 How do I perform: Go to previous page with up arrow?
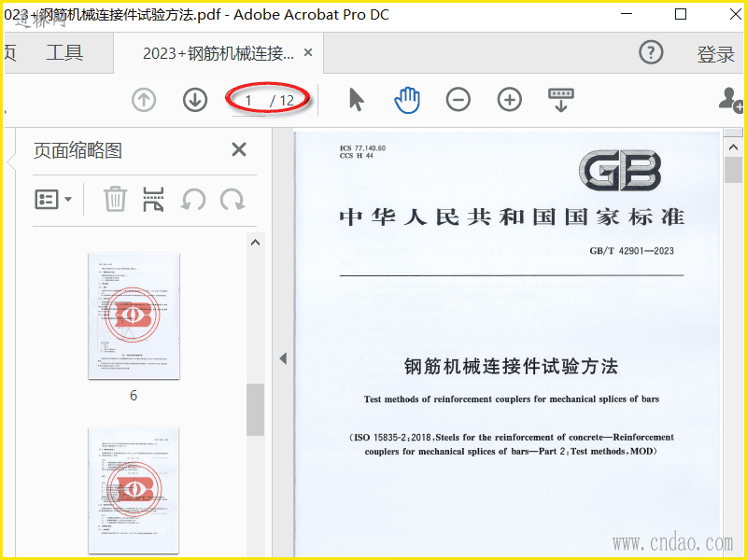144,101
